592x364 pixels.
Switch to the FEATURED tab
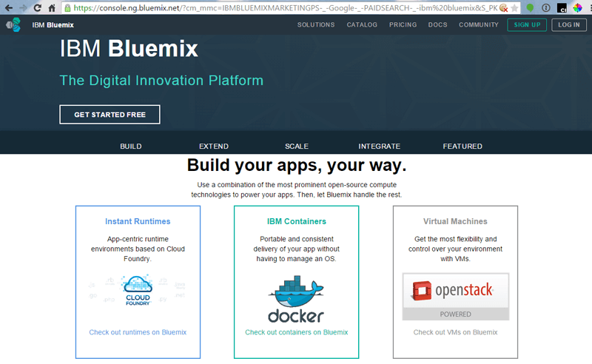point(462,146)
